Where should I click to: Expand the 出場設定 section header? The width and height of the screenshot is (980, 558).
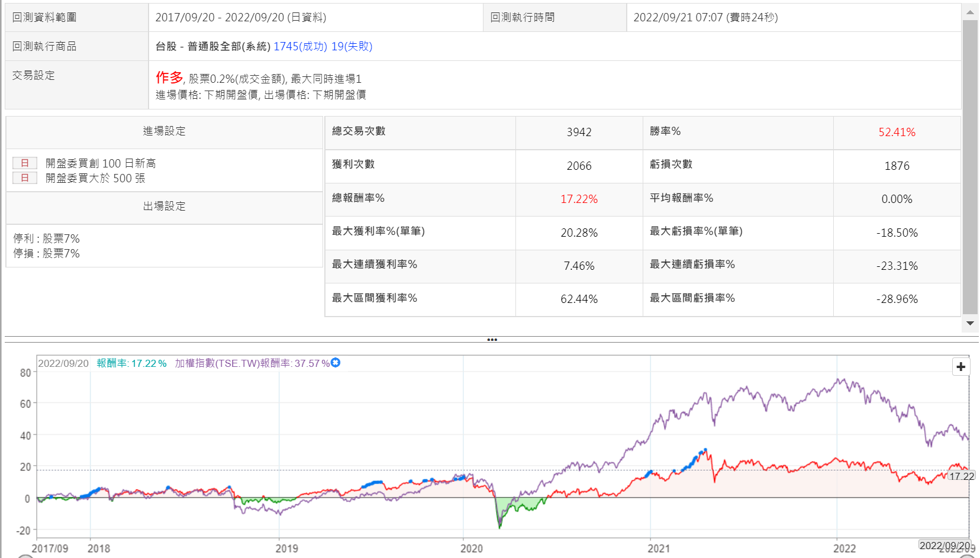[x=164, y=207]
